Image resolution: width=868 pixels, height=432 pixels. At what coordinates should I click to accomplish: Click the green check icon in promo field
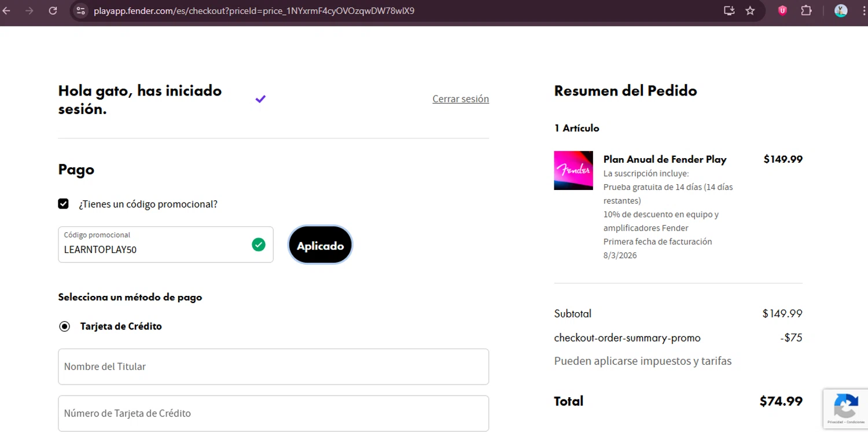click(x=259, y=244)
